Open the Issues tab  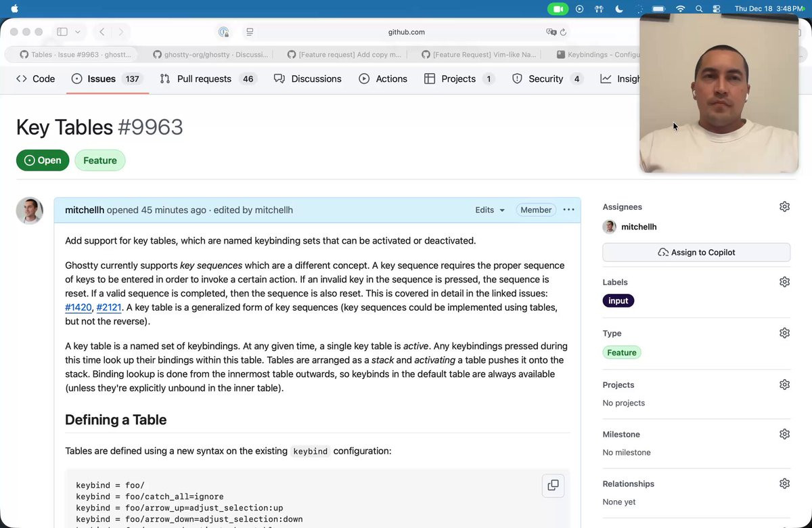[x=107, y=79]
